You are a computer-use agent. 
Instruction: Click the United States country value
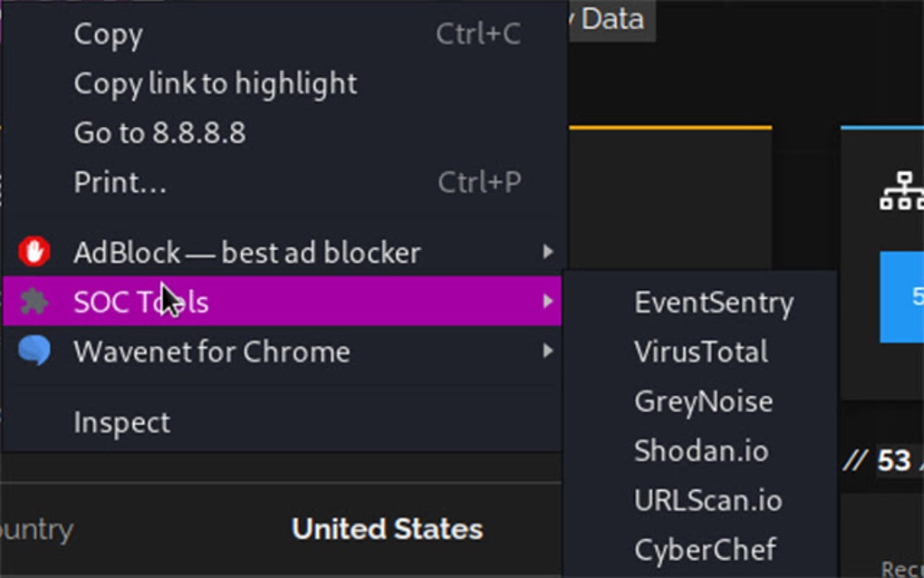coord(387,529)
